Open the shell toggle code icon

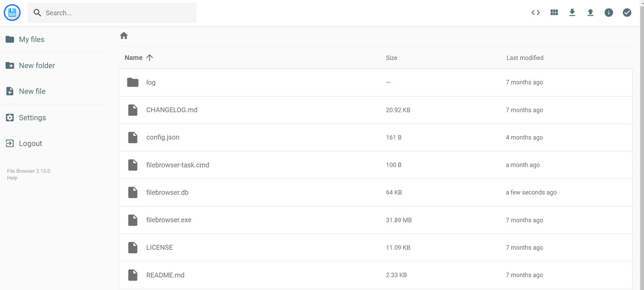(535, 13)
